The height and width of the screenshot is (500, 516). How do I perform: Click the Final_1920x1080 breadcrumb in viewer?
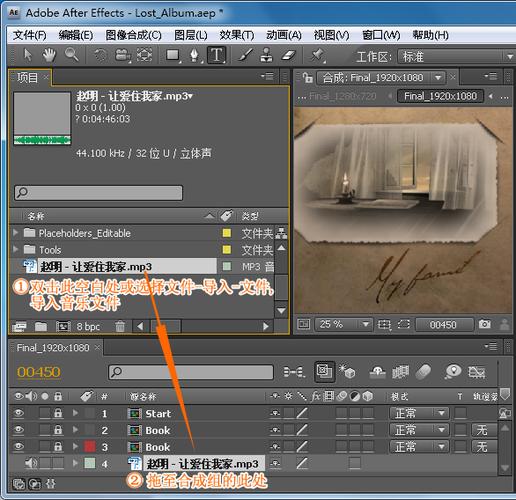tap(440, 96)
